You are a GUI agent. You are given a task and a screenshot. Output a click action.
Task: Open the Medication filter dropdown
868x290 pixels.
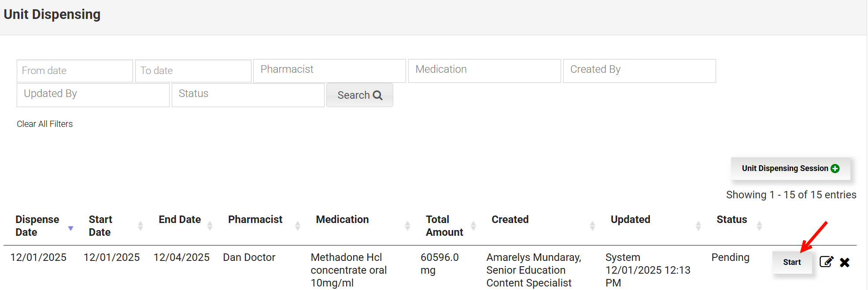pos(484,71)
